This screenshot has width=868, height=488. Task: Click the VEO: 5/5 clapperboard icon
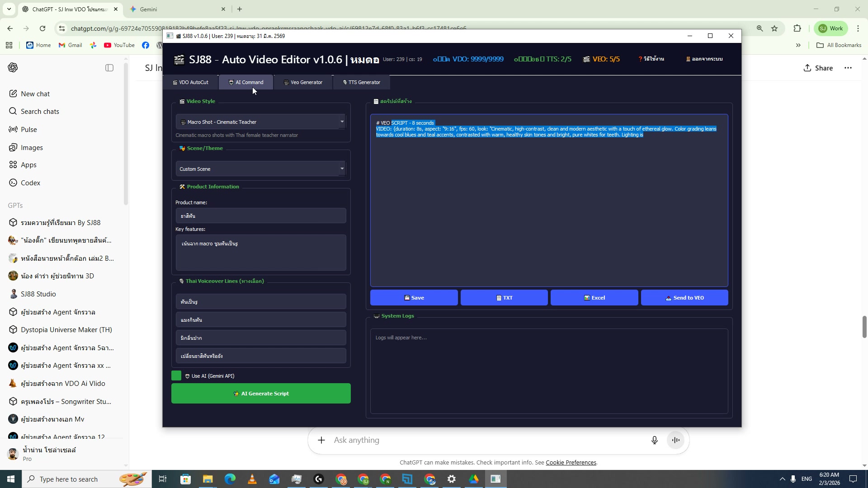tap(586, 59)
